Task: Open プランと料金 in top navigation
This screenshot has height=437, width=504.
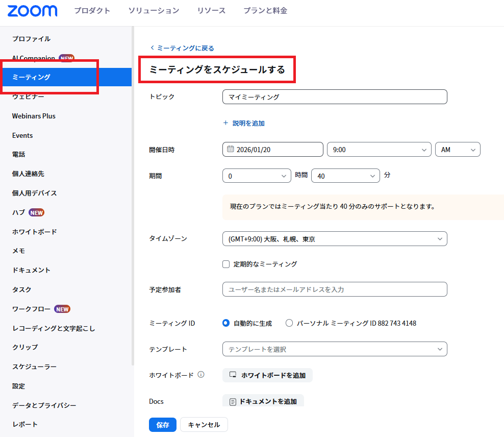Action: 265,11
